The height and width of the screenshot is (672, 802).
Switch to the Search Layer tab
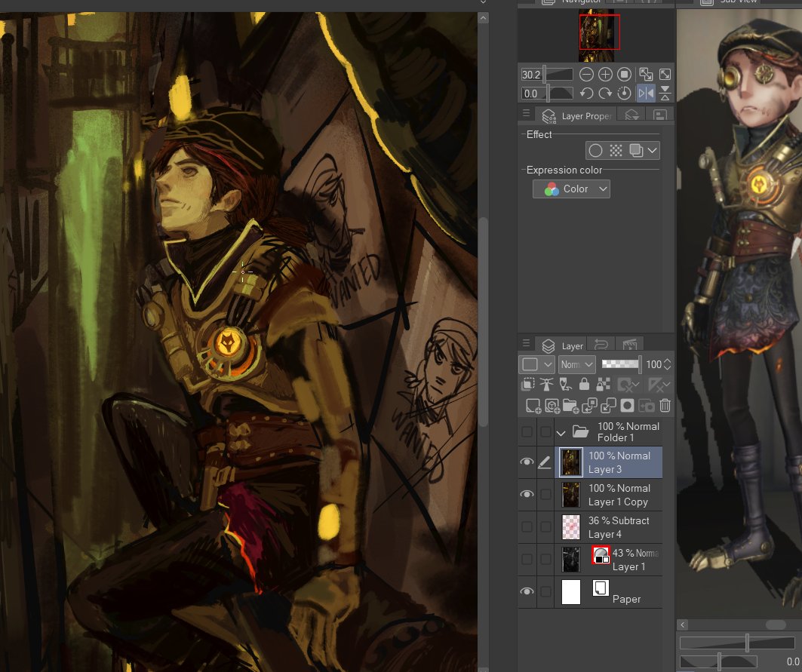tap(631, 115)
